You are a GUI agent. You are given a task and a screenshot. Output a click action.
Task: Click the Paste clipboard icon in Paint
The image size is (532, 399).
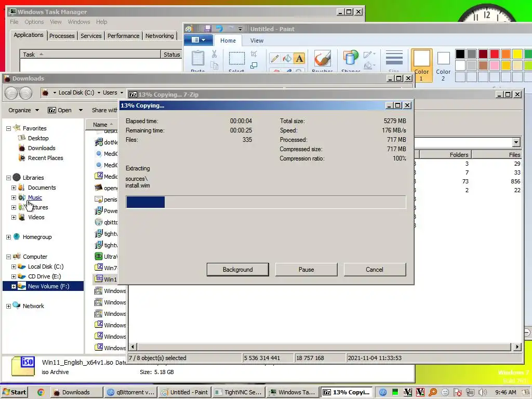tap(198, 58)
